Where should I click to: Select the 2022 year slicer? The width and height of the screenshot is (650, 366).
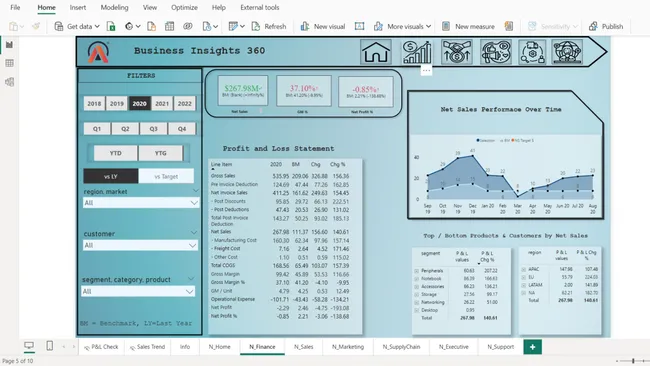click(x=184, y=104)
